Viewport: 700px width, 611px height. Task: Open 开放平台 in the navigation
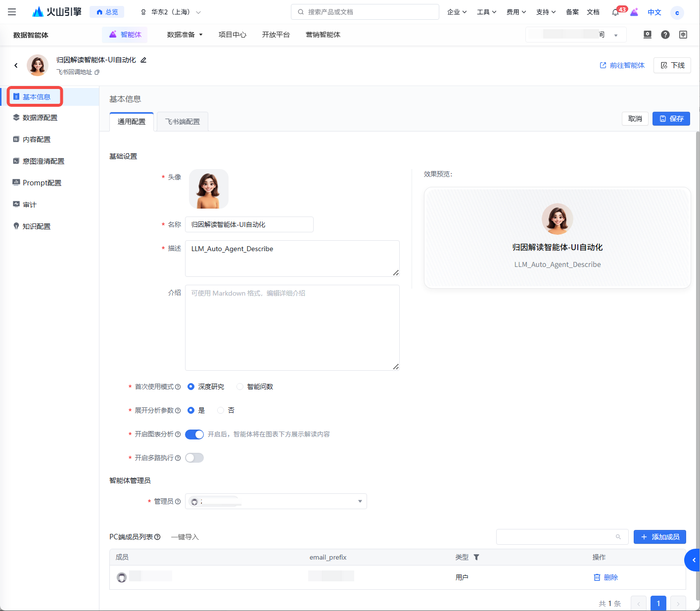(276, 35)
